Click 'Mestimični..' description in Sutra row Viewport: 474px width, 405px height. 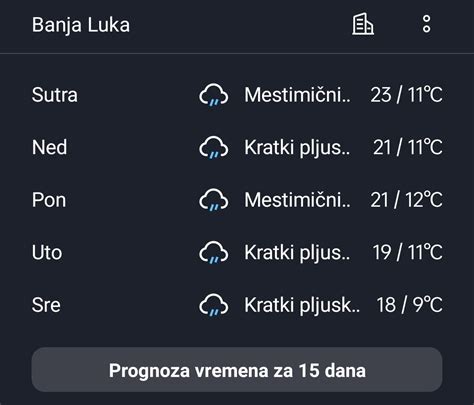(x=297, y=95)
